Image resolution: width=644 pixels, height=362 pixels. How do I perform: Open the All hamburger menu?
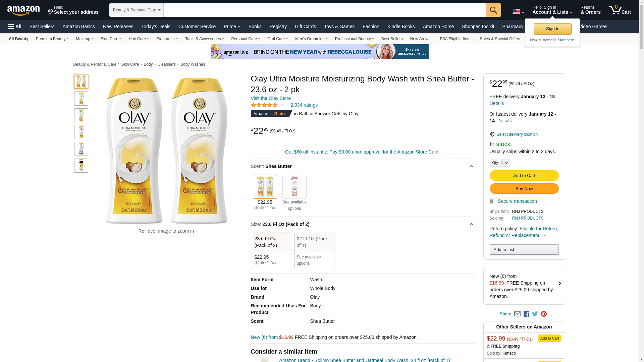click(x=15, y=26)
